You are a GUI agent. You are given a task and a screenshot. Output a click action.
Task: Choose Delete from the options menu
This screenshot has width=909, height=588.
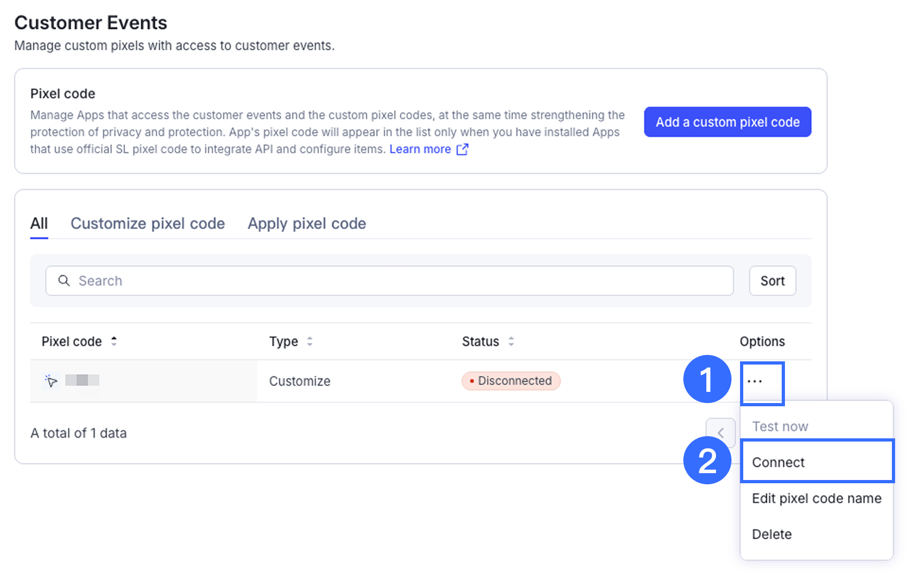(x=772, y=534)
